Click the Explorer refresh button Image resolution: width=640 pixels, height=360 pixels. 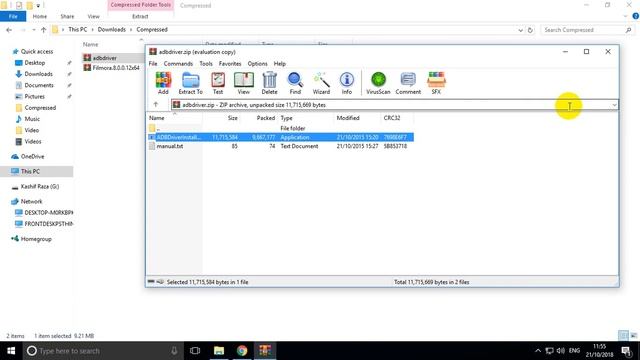pyautogui.click(x=530, y=30)
